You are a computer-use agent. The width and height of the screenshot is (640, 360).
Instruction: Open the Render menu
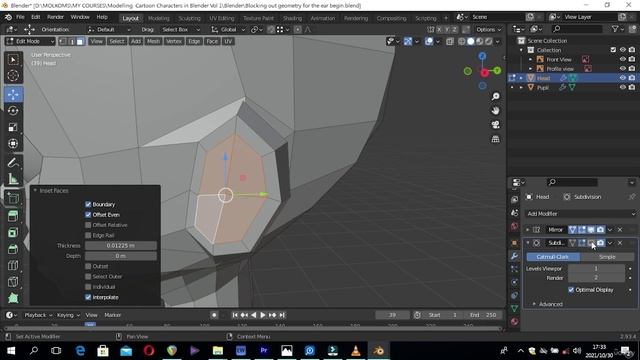point(55,17)
